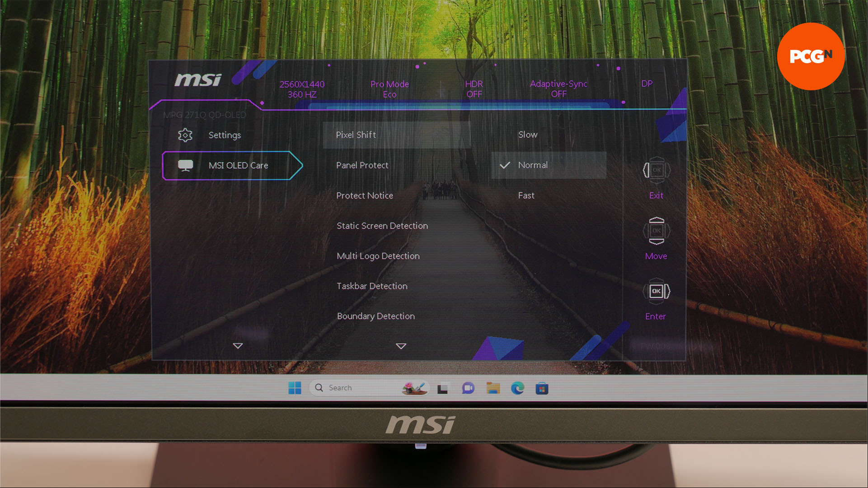This screenshot has width=868, height=488.
Task: Select the MSI OLED Care menu entry
Action: (x=232, y=166)
